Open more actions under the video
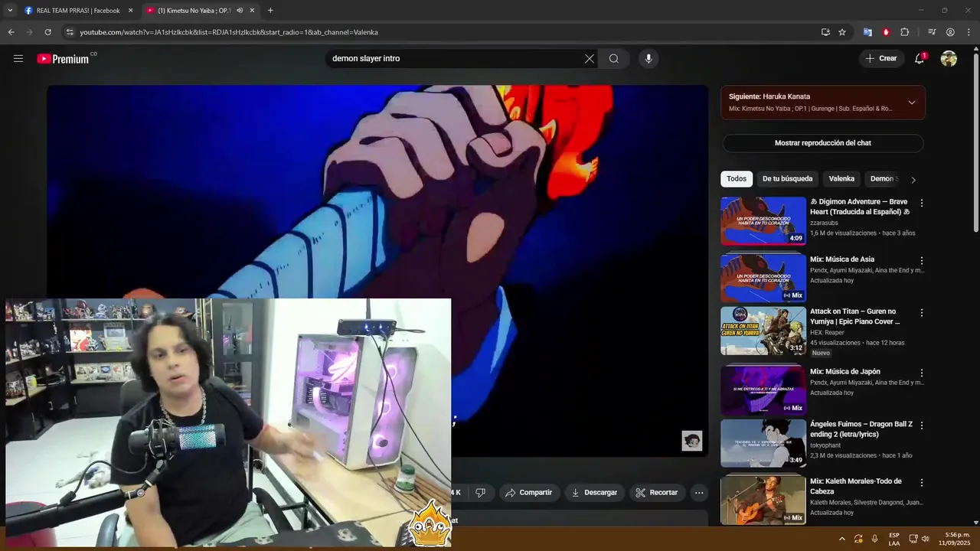The image size is (980, 551). (x=699, y=493)
